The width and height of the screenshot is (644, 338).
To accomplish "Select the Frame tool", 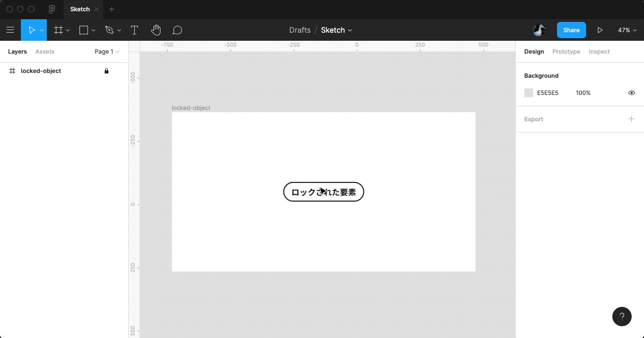I will 58,31.
